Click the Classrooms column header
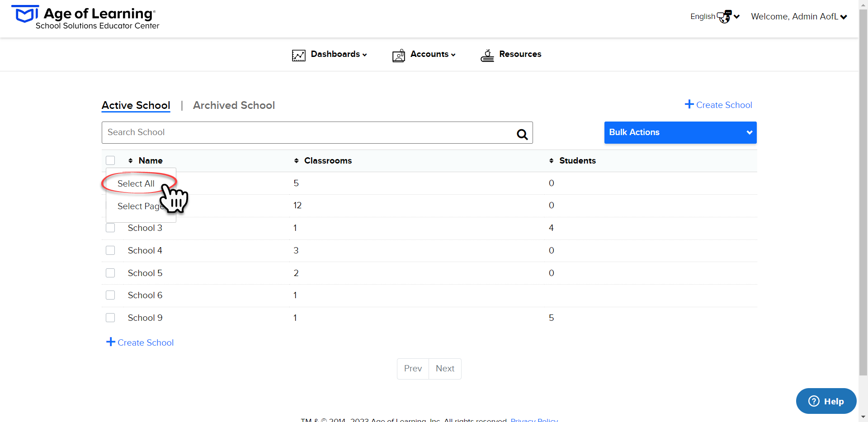Image resolution: width=868 pixels, height=422 pixels. (x=328, y=161)
